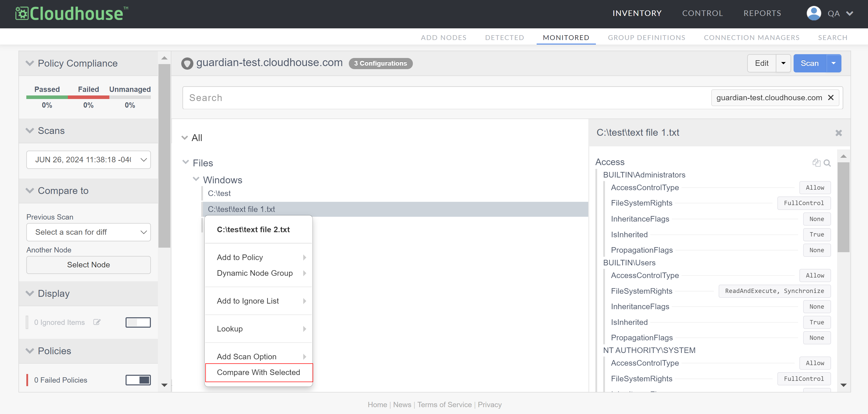Collapse the Windows tree node

click(196, 179)
